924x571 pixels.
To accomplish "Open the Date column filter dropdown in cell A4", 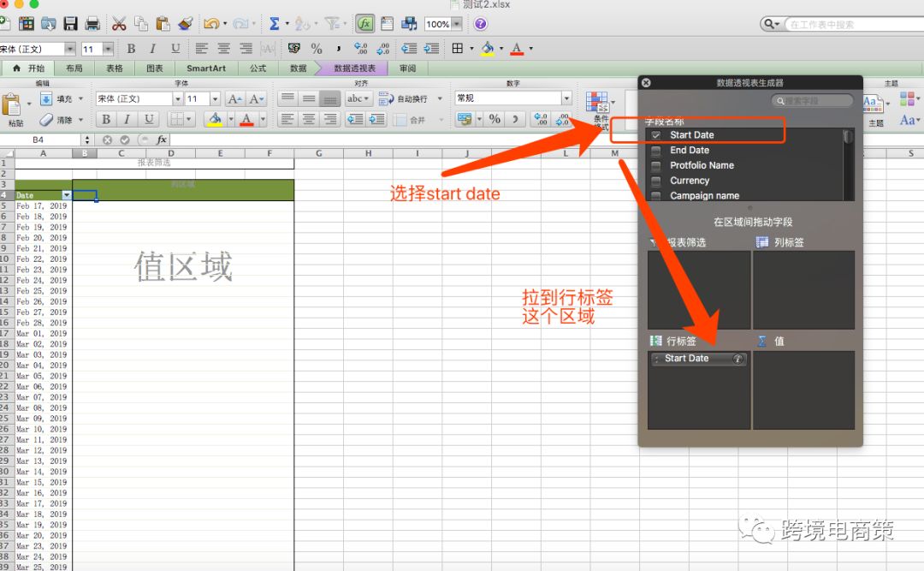I will click(67, 195).
